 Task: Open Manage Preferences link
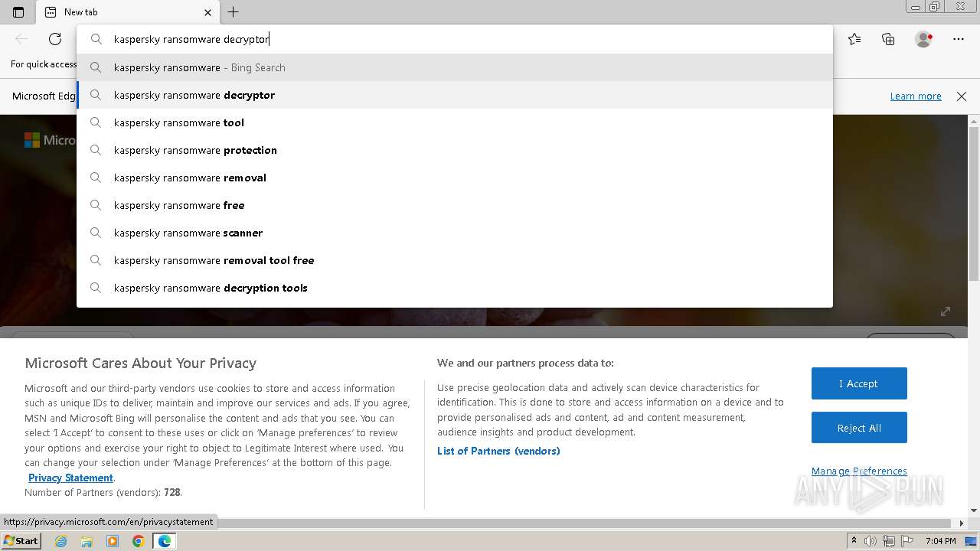(859, 471)
